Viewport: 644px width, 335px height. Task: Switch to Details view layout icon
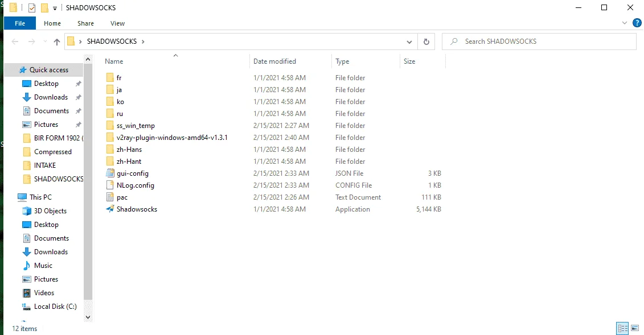(x=622, y=328)
